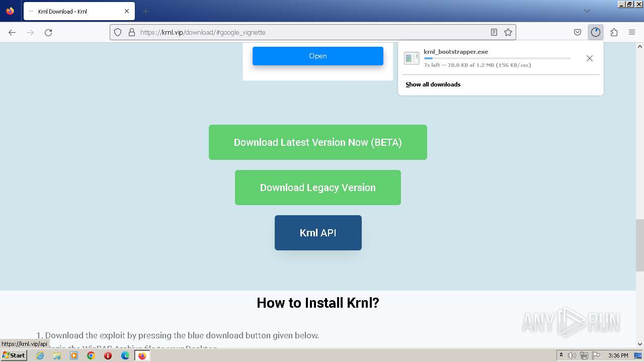Click the download progress bar
The width and height of the screenshot is (644, 362).
(x=497, y=58)
